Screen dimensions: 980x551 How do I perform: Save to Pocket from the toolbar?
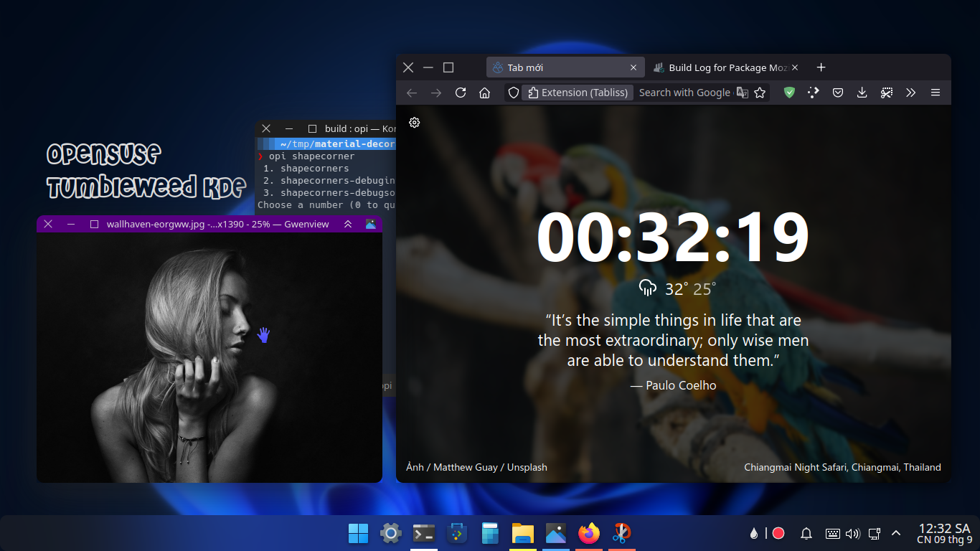tap(838, 93)
